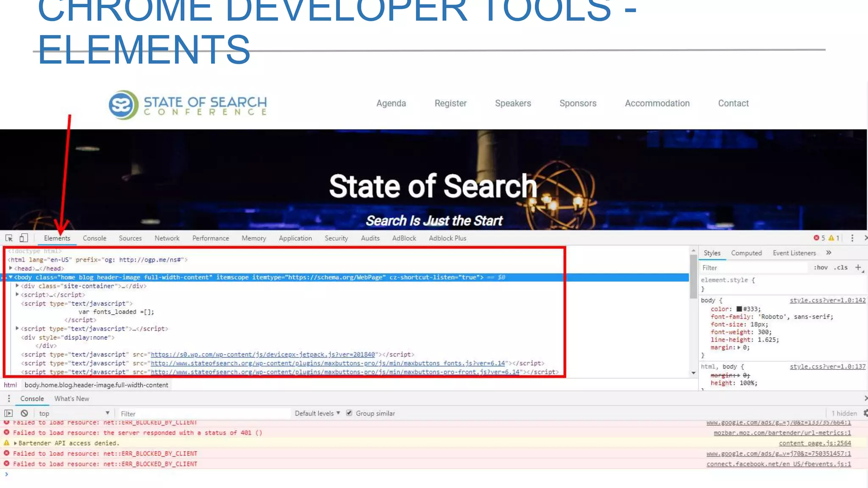This screenshot has width=868, height=488.
Task: Select the inspect element picker icon
Action: (9, 238)
